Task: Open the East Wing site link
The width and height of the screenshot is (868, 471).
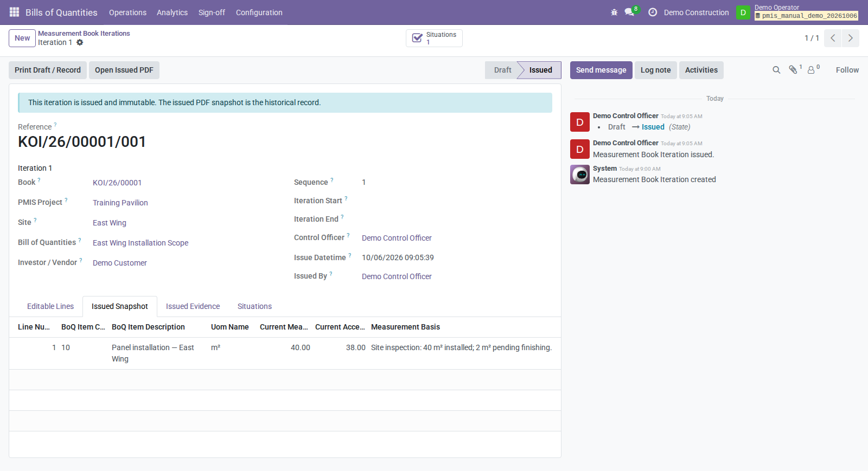Action: [x=110, y=223]
